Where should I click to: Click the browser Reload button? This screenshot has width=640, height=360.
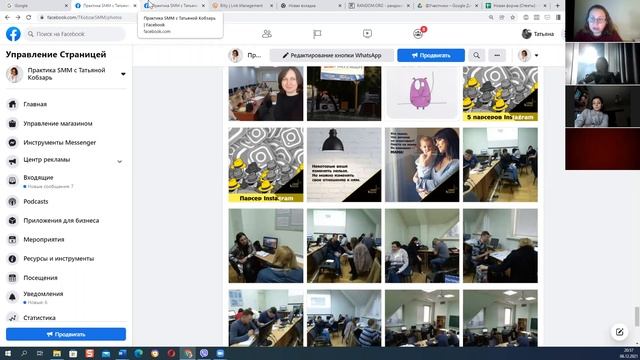(29, 17)
